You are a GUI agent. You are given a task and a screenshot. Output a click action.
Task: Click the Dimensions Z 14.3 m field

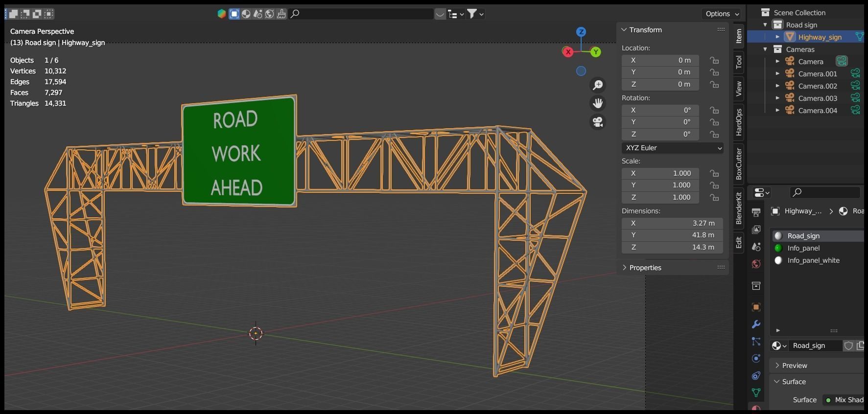(673, 247)
